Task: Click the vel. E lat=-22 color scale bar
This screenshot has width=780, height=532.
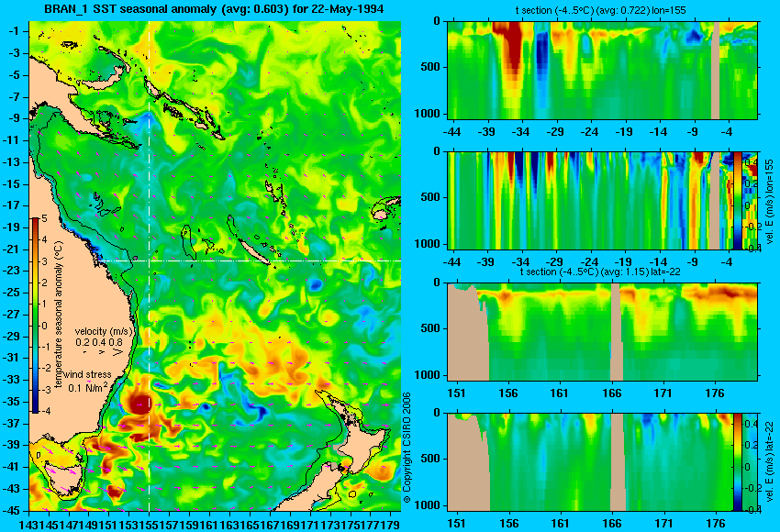Action: [x=738, y=462]
